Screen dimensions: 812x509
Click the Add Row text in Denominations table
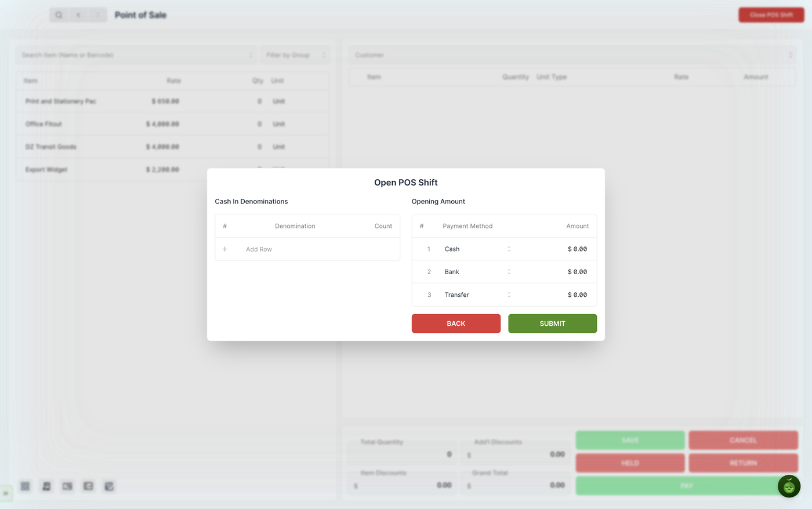click(259, 249)
